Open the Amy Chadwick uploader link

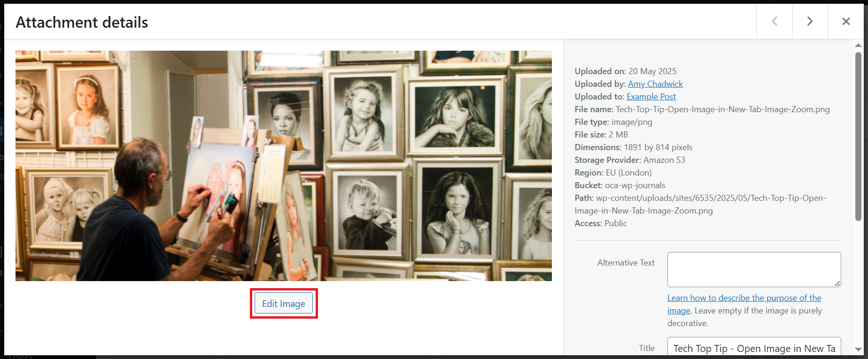[x=655, y=84]
